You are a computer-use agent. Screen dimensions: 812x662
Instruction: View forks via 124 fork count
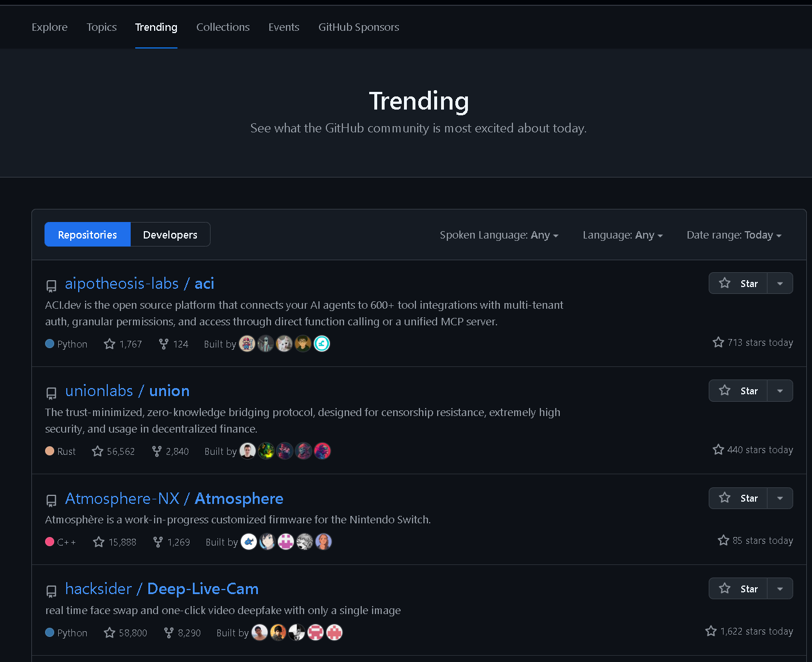coord(173,344)
